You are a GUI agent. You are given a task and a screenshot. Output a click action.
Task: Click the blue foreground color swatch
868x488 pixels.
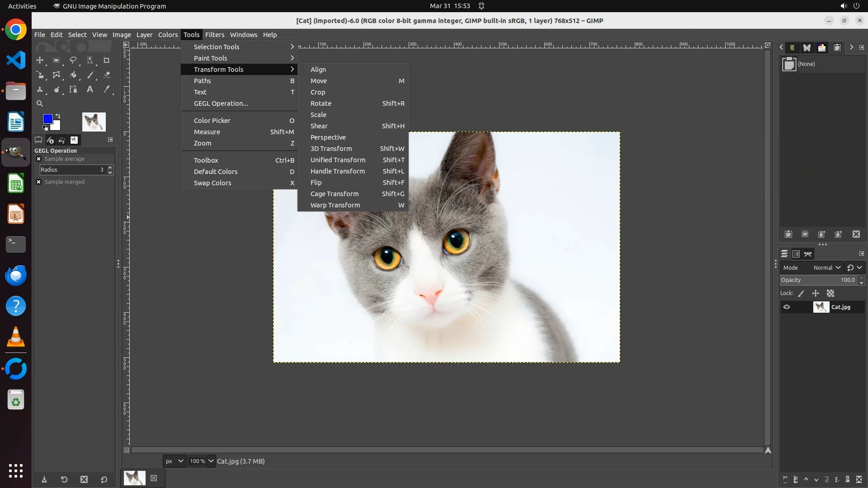[x=47, y=119]
